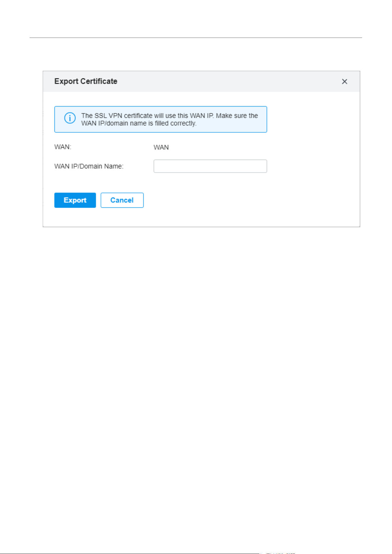The width and height of the screenshot is (392, 554).
Task: Click the 'SSL VPN certificate' notice line
Action: click(x=170, y=116)
